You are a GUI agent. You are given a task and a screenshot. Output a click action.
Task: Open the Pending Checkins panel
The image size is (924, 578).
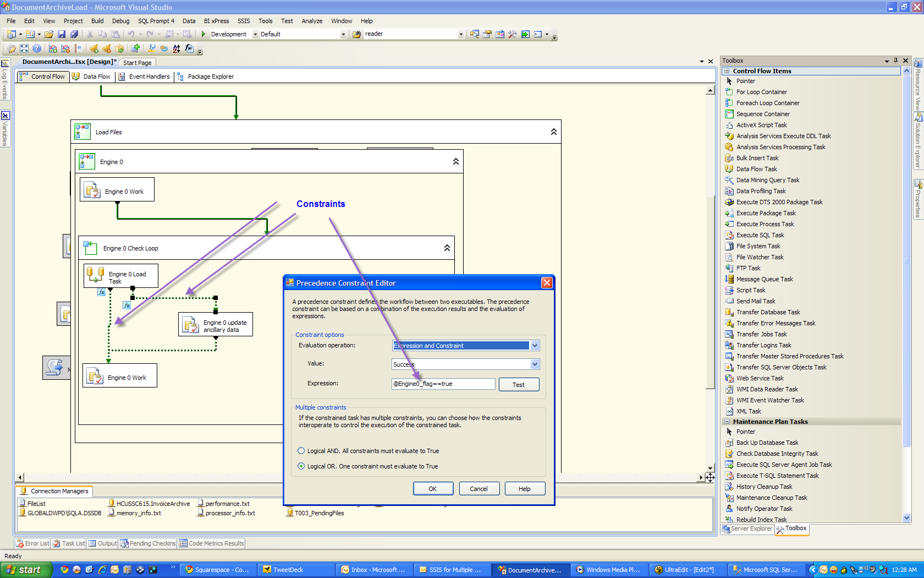[x=148, y=543]
